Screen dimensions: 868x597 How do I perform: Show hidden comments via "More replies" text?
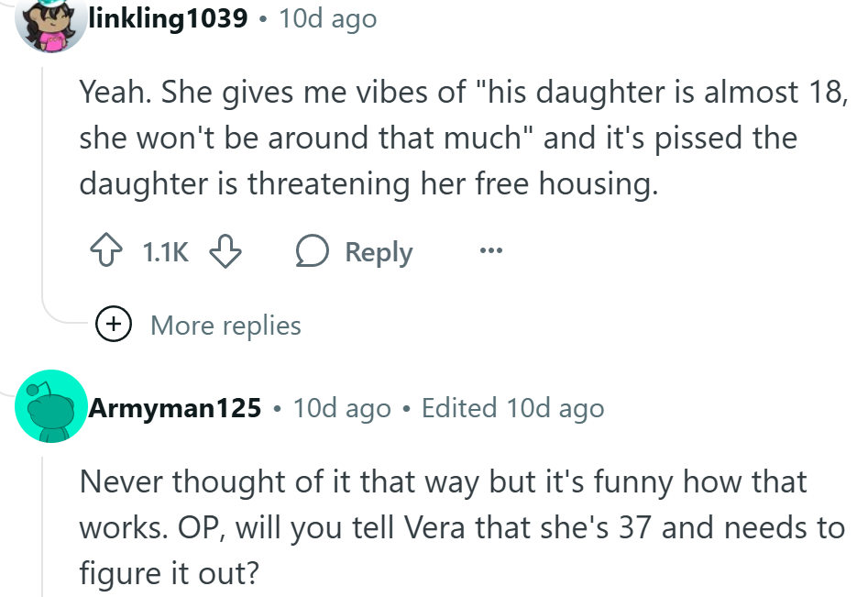coord(225,325)
